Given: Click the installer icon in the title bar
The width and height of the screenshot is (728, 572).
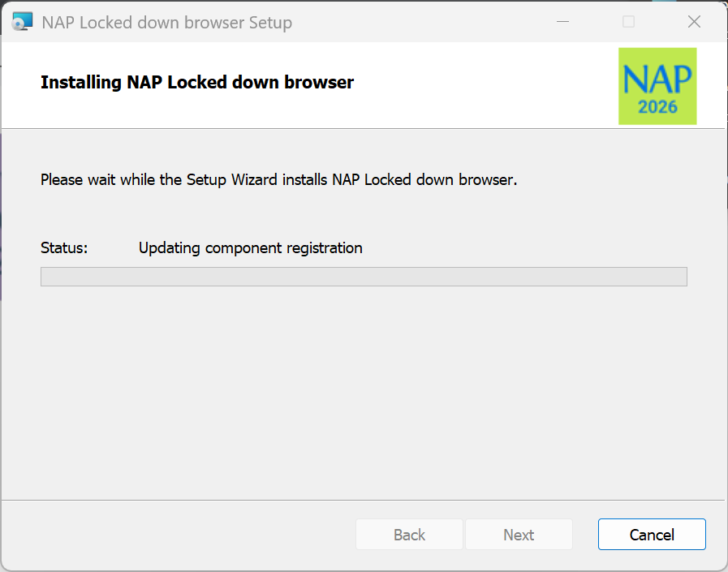Looking at the screenshot, I should [23, 22].
